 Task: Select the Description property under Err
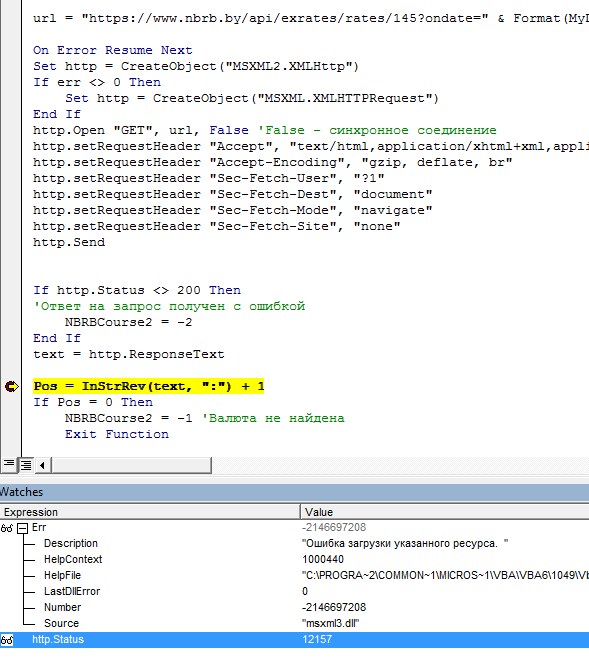pos(70,543)
